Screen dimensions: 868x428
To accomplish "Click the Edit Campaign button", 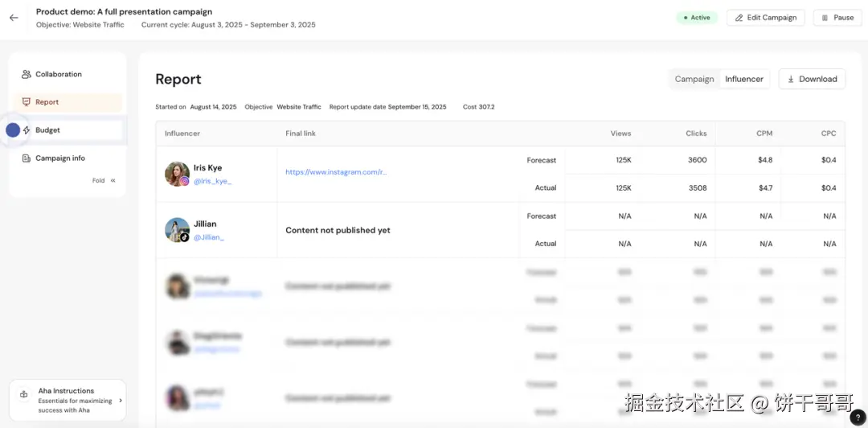I will tap(766, 18).
